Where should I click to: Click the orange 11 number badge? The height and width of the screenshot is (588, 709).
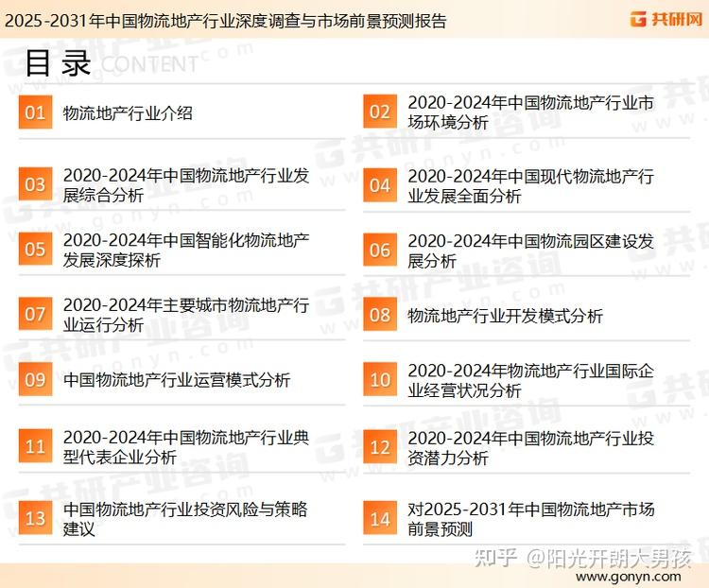click(x=35, y=446)
